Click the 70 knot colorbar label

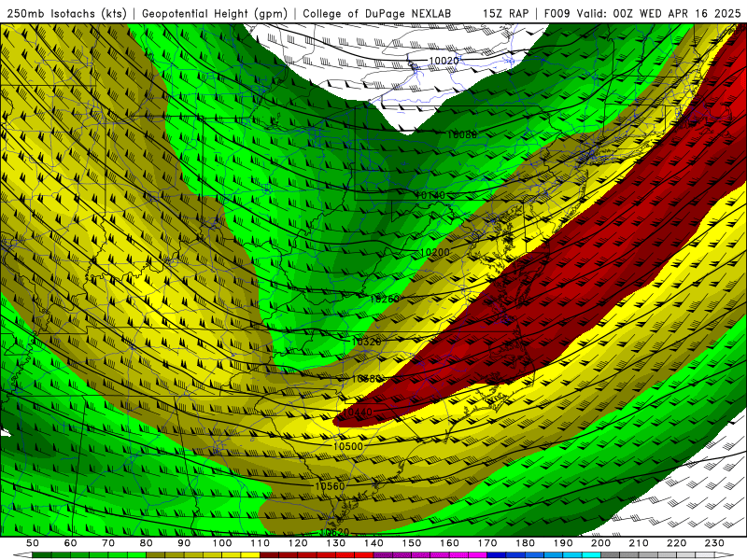click(x=108, y=543)
